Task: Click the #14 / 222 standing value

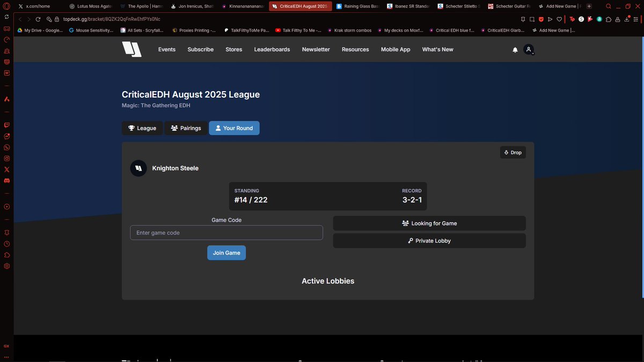Action: (x=251, y=200)
